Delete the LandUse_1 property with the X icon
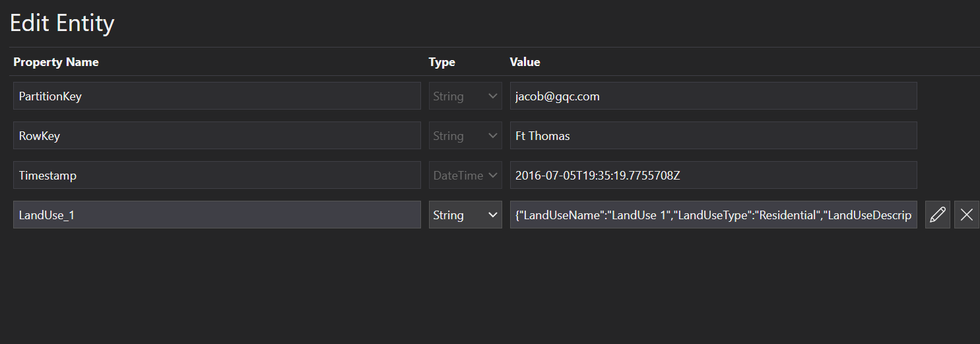This screenshot has height=344, width=980. click(967, 215)
